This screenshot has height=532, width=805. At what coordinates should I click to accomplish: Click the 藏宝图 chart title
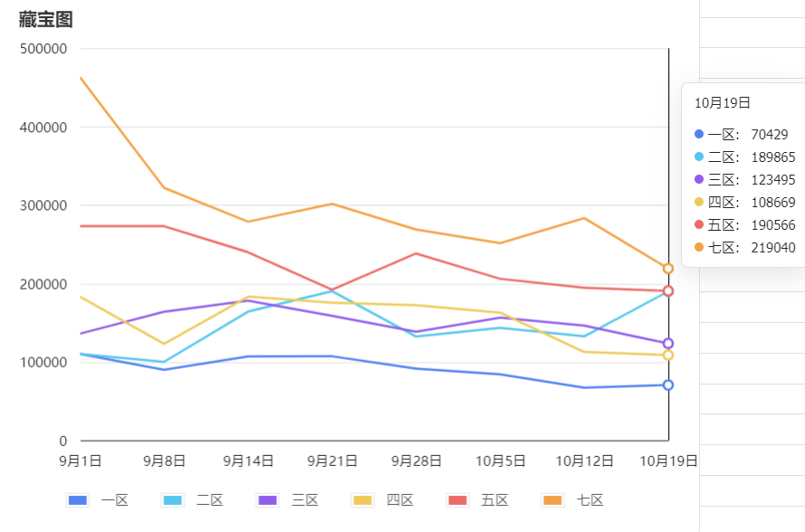[45, 20]
